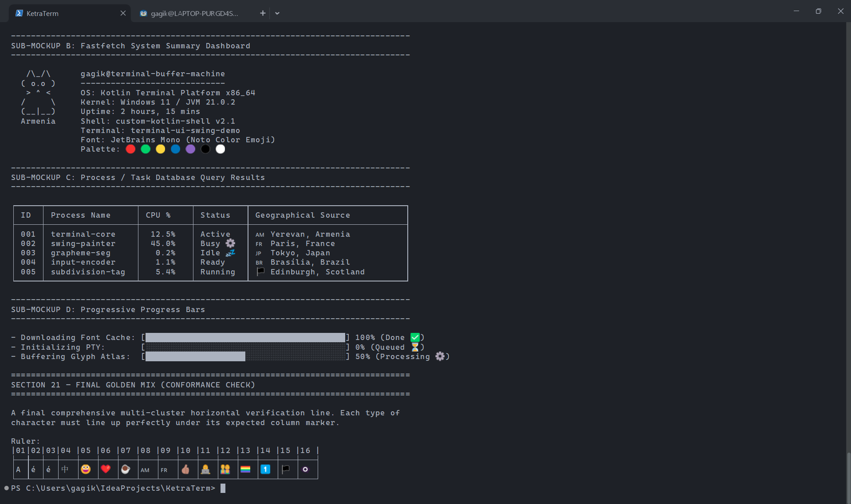Click the red palette circle
Image resolution: width=851 pixels, height=504 pixels.
(x=130, y=149)
